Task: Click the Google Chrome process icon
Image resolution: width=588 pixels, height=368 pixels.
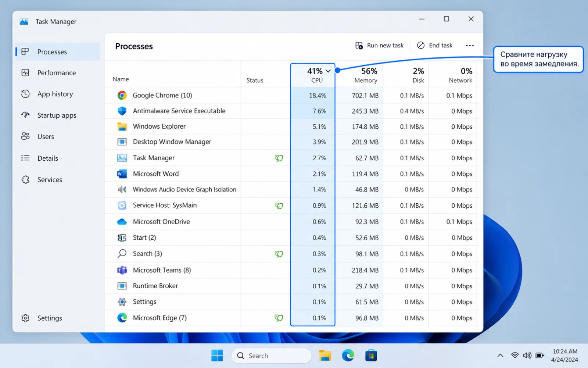Action: pyautogui.click(x=122, y=96)
